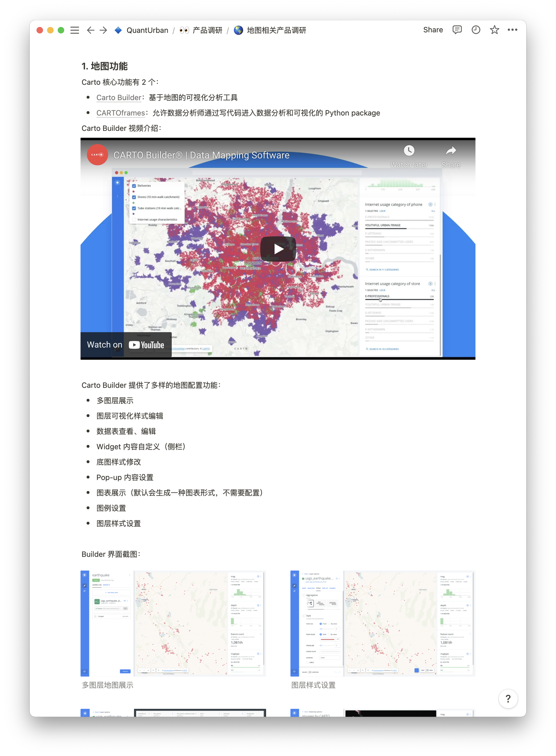Favorite the page with star icon
This screenshot has height=756, width=556.
pos(494,30)
